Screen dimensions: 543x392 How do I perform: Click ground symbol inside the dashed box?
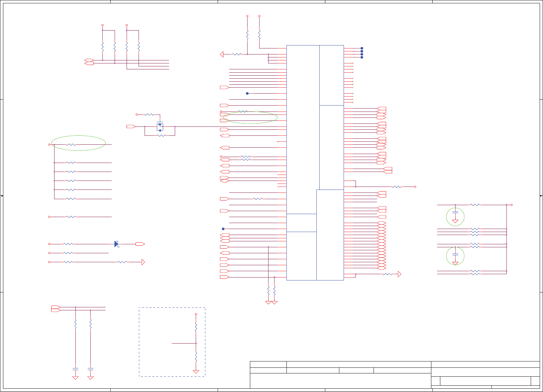[196, 372]
